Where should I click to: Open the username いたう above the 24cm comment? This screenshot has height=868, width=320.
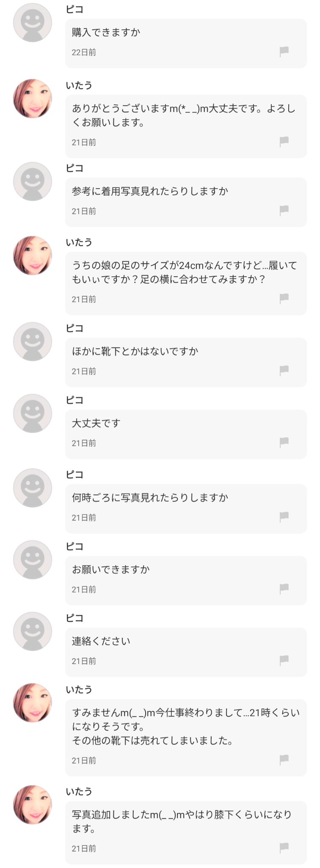click(x=79, y=242)
